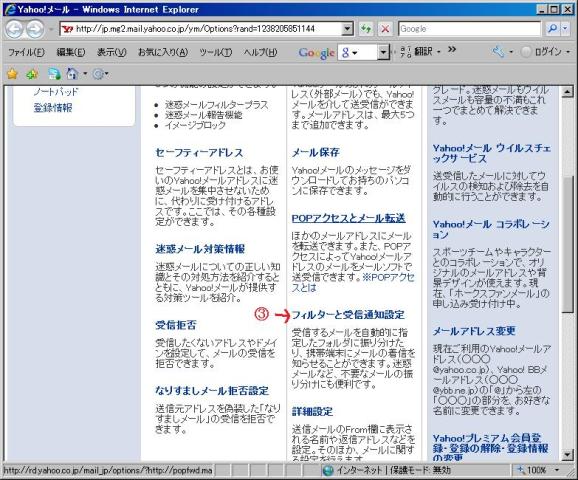
Task: Open the セーフティーアドレス settings link
Action: click(x=199, y=153)
